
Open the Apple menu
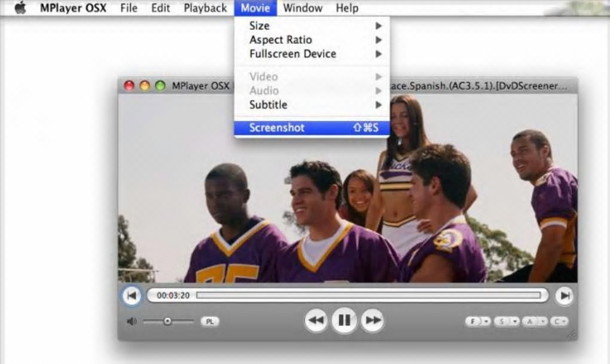(x=20, y=8)
